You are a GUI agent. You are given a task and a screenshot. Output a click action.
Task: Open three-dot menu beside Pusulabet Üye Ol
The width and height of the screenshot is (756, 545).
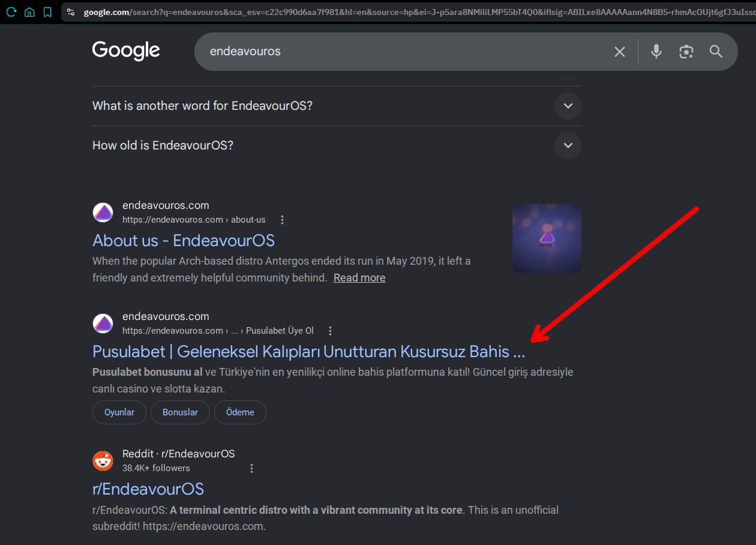click(x=330, y=331)
